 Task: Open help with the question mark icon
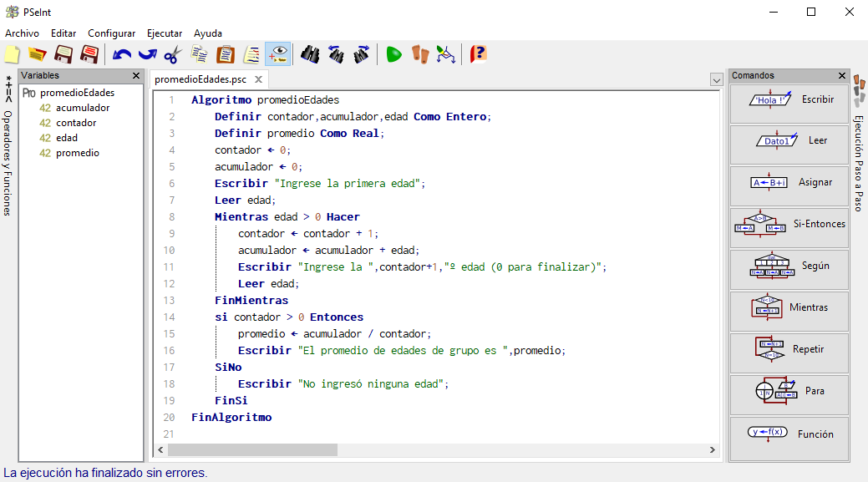(x=478, y=54)
